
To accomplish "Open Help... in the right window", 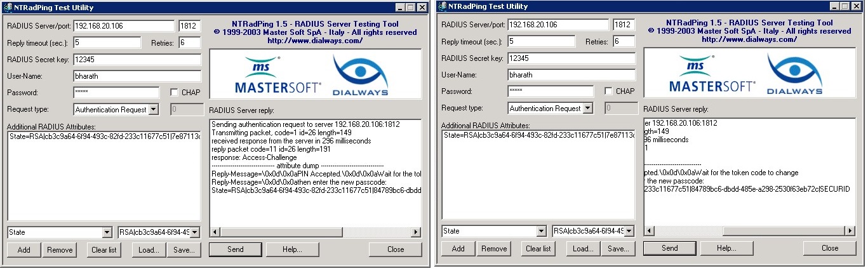I will coord(727,248).
